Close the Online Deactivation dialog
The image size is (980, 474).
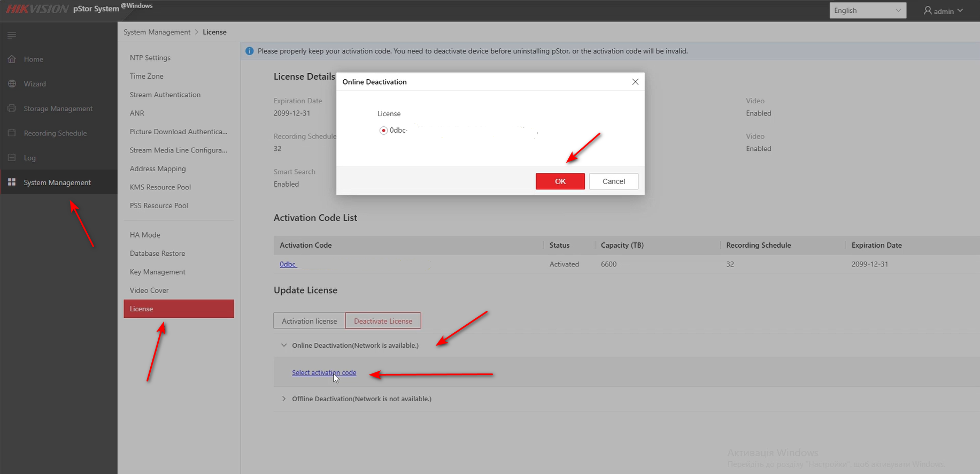[635, 82]
